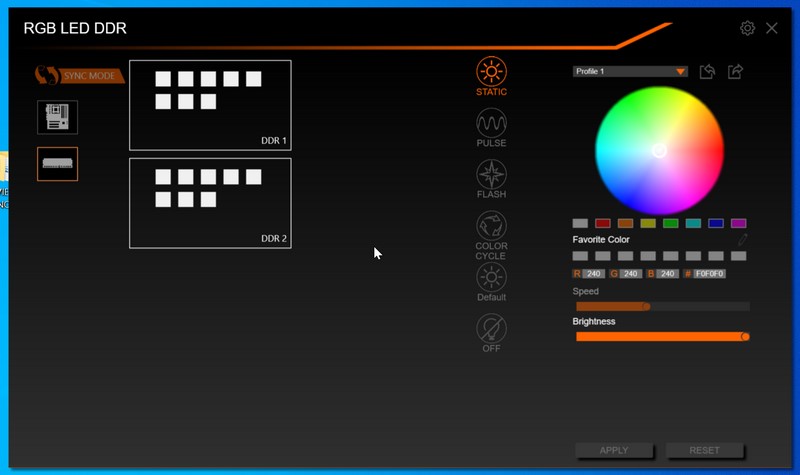Select the Pulse lighting mode icon
This screenshot has width=800, height=475.
(x=491, y=123)
